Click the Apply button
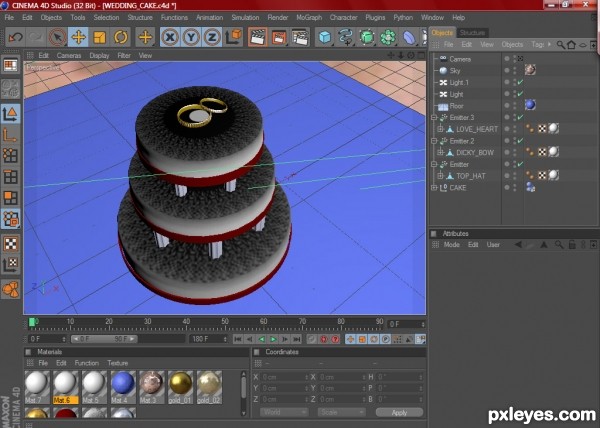 click(x=399, y=412)
